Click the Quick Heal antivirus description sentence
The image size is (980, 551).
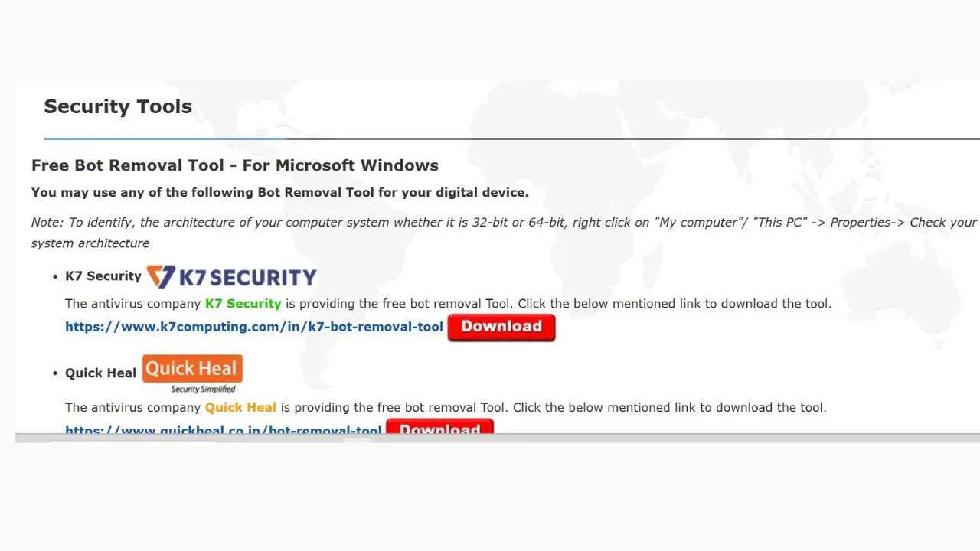click(x=559, y=407)
